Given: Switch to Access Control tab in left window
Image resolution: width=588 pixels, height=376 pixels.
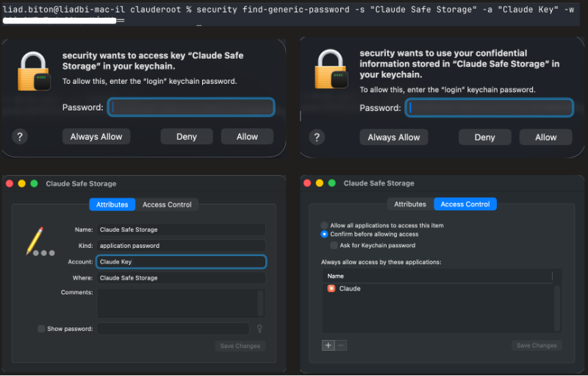Looking at the screenshot, I should point(167,205).
